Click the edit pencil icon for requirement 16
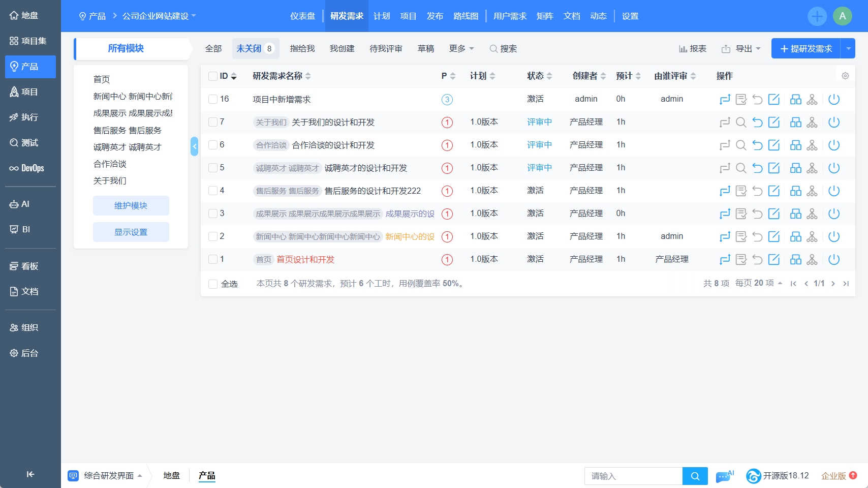Screen dimensions: 868x488 [x=773, y=100]
